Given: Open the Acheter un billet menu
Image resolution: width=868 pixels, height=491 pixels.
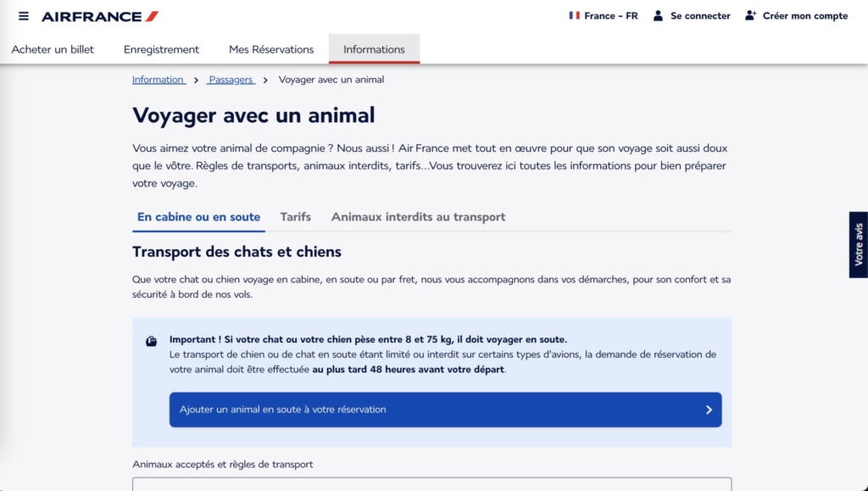Looking at the screenshot, I should [x=53, y=49].
